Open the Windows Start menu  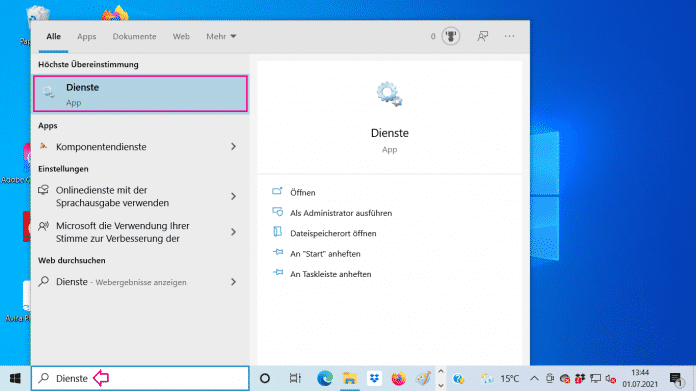point(15,378)
